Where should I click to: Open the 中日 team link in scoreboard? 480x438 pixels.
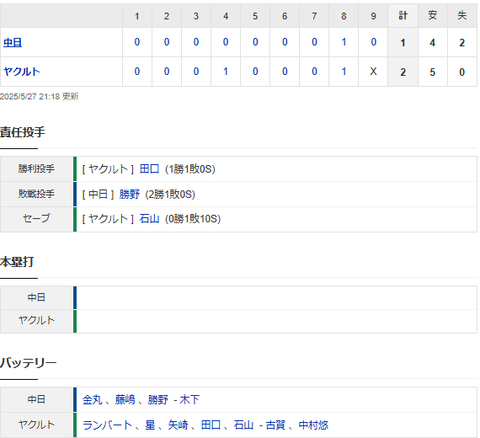pos(13,43)
